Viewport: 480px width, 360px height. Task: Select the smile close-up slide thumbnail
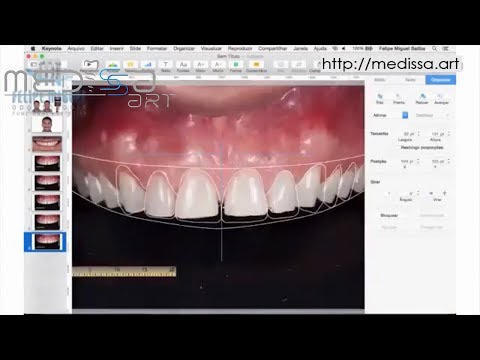tap(47, 144)
